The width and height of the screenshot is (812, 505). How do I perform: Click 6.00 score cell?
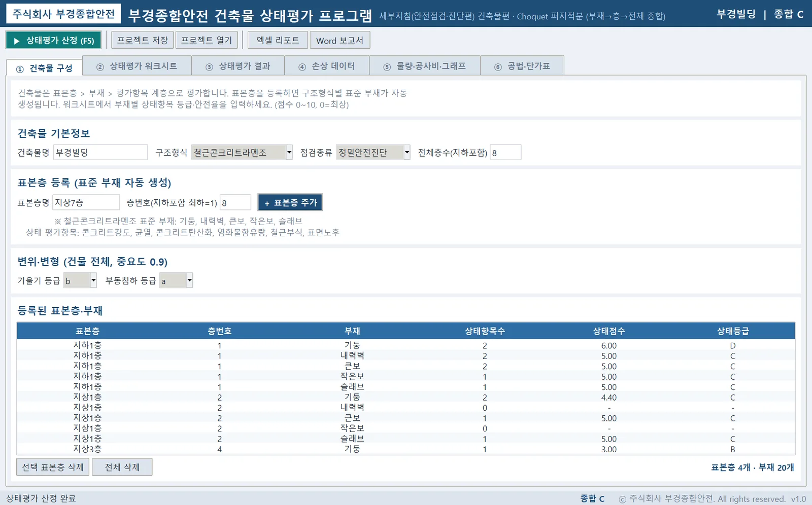[609, 346]
